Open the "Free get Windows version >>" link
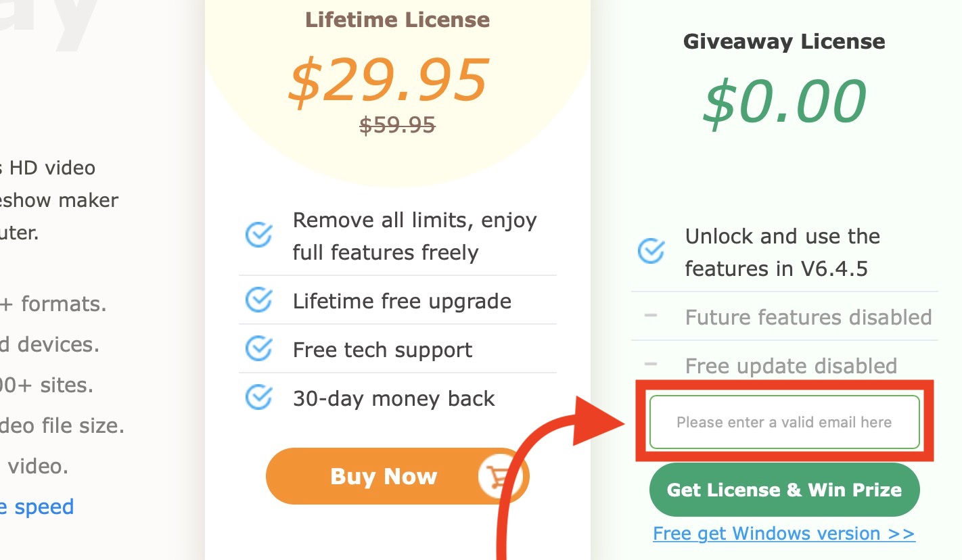Screen dimensions: 962x560 click(784, 534)
